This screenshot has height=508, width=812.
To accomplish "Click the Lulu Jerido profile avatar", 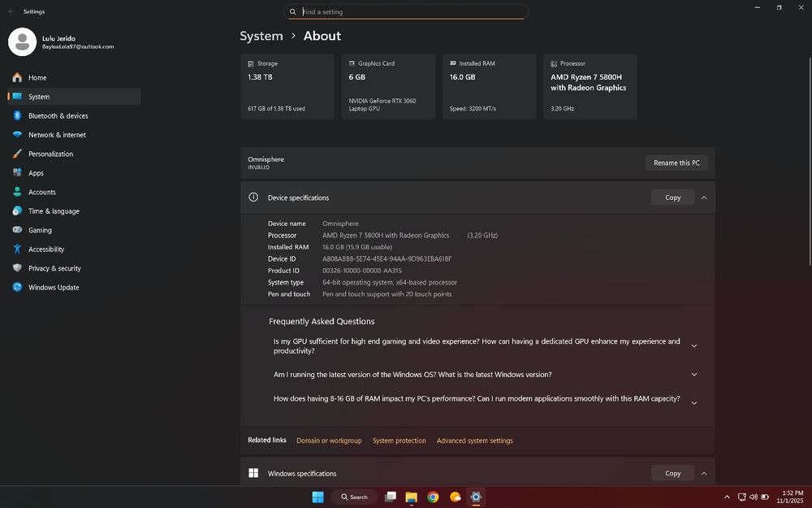I will tap(22, 42).
